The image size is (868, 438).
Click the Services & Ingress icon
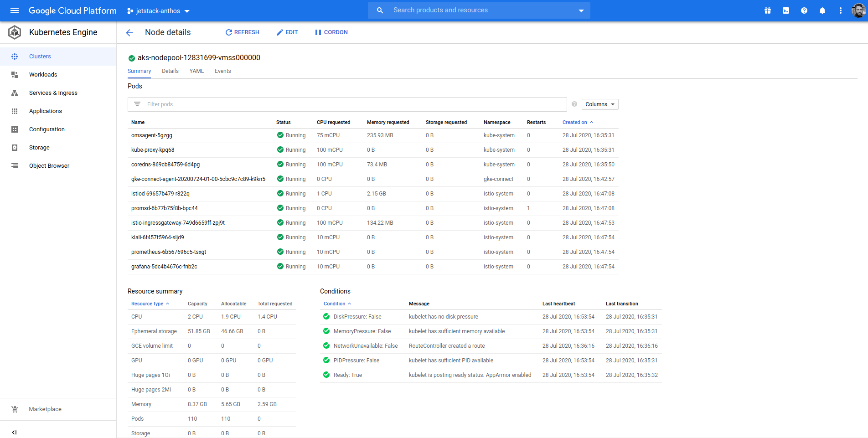pyautogui.click(x=15, y=93)
